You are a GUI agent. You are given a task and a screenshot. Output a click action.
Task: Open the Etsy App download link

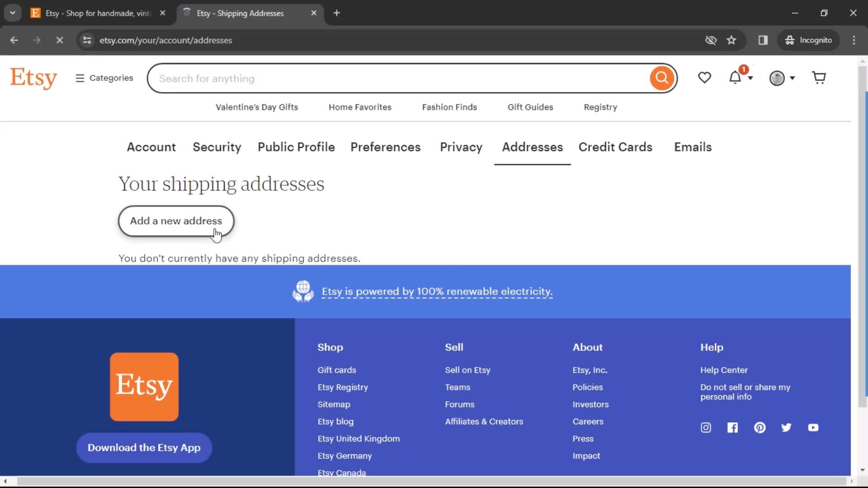pos(144,447)
